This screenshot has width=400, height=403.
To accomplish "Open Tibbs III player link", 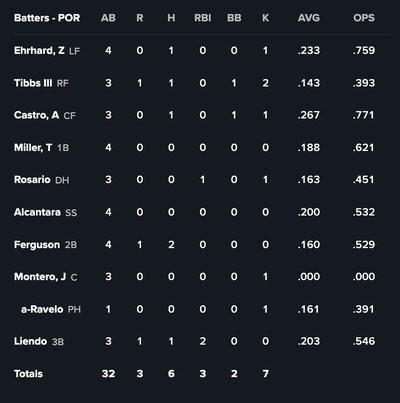I will click(x=33, y=83).
